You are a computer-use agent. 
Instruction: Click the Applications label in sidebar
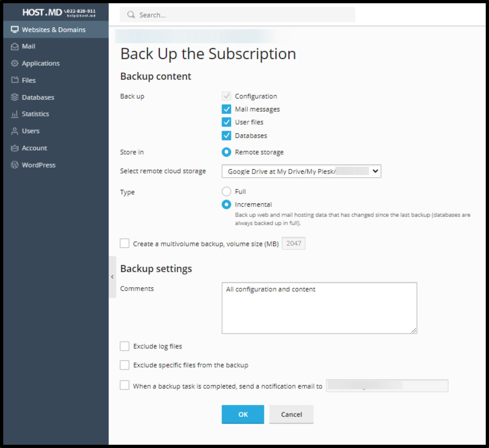tap(41, 63)
